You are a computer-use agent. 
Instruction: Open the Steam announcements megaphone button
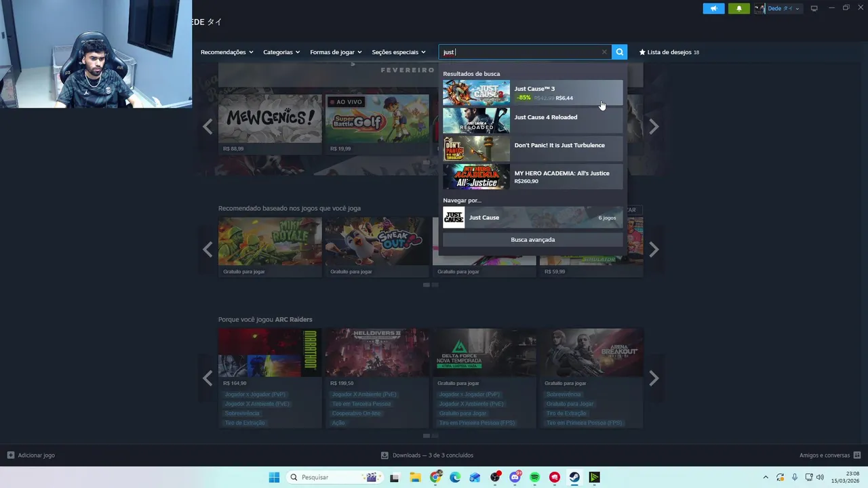pyautogui.click(x=713, y=8)
